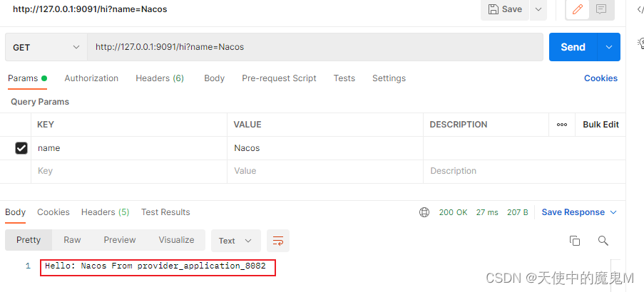Open the Text format dropdown
The height and width of the screenshot is (292, 644).
[236, 241]
